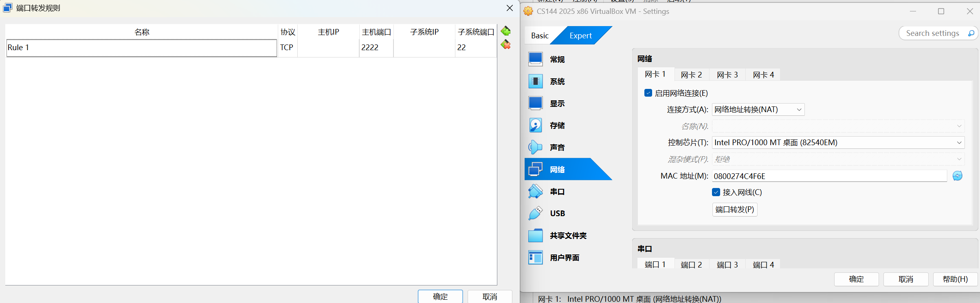Select the 端口 3 serial port tab

pos(727,265)
